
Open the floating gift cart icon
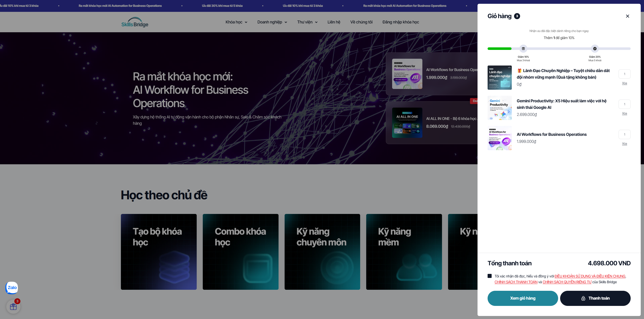pyautogui.click(x=13, y=307)
